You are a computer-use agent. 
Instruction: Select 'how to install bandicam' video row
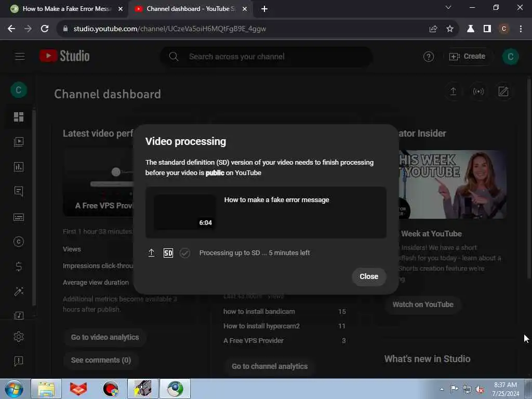click(284, 312)
